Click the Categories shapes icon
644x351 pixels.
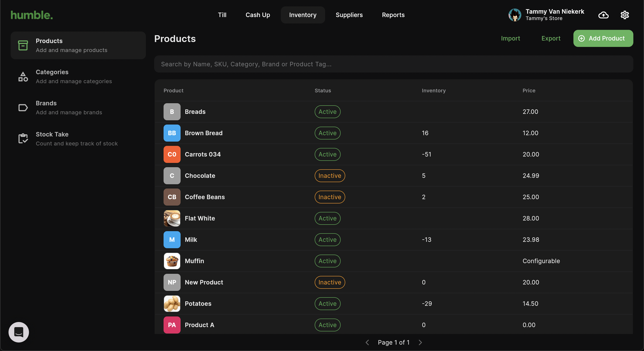click(23, 77)
